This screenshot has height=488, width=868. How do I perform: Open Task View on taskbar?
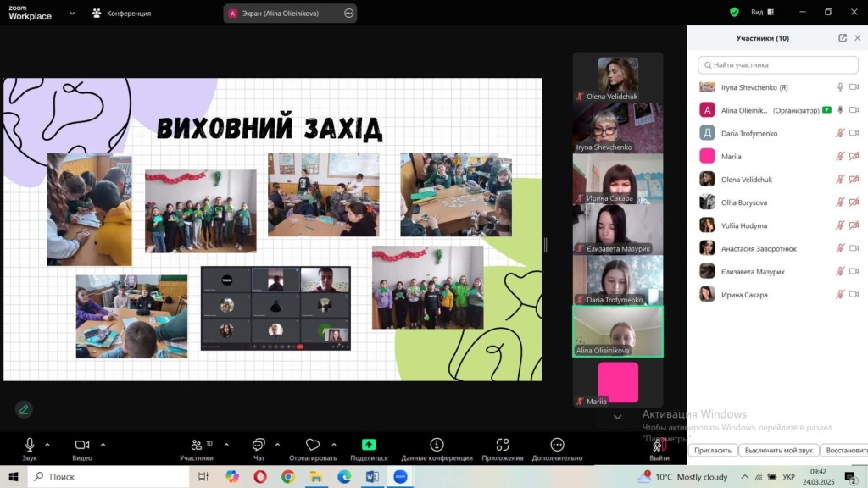pos(203,476)
